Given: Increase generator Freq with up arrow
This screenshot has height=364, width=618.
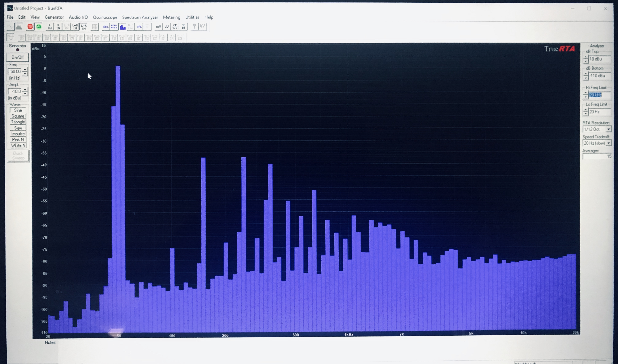Looking at the screenshot, I should point(25,70).
